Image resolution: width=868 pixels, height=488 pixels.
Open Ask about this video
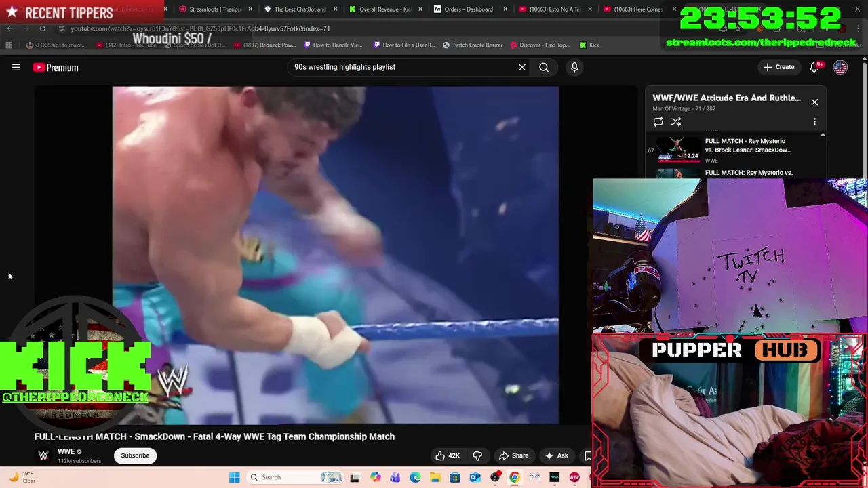[x=557, y=455]
